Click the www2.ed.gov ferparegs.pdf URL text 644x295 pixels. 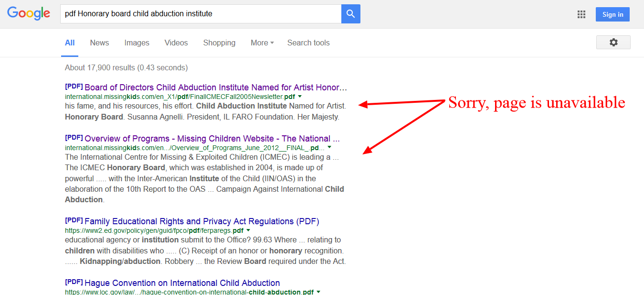point(154,230)
